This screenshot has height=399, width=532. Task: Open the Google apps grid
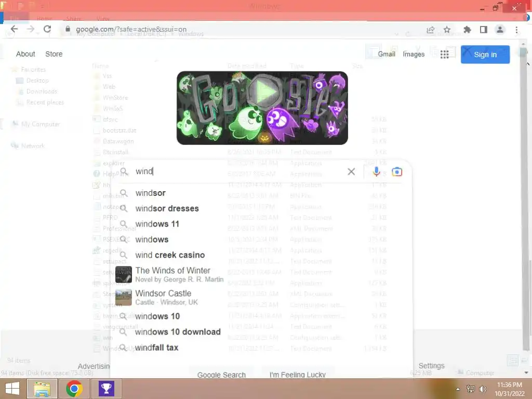coord(445,54)
